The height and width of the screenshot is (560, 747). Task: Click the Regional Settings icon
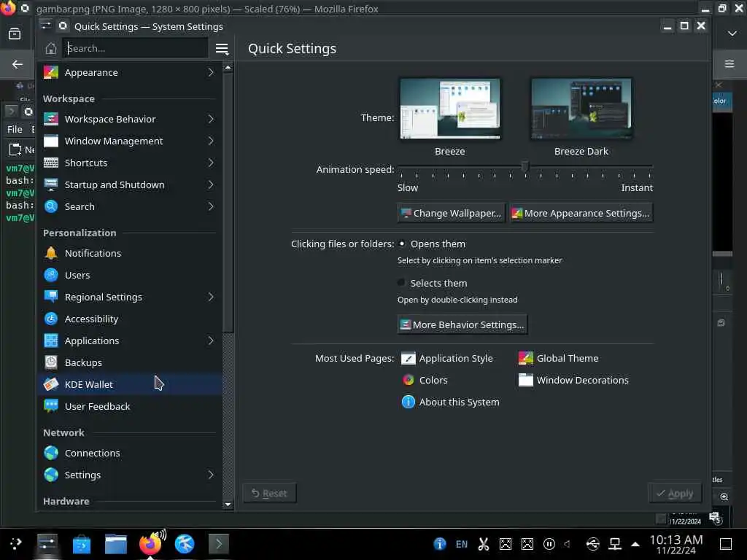[x=51, y=297]
